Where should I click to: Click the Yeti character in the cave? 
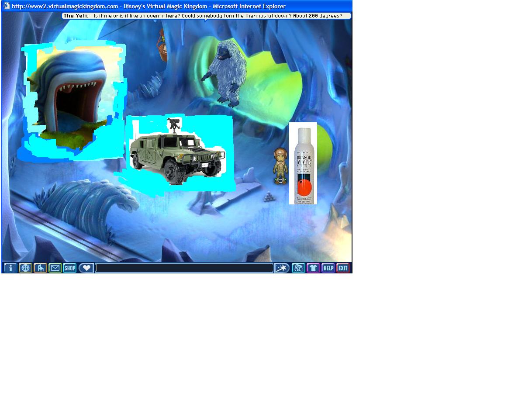[225, 73]
